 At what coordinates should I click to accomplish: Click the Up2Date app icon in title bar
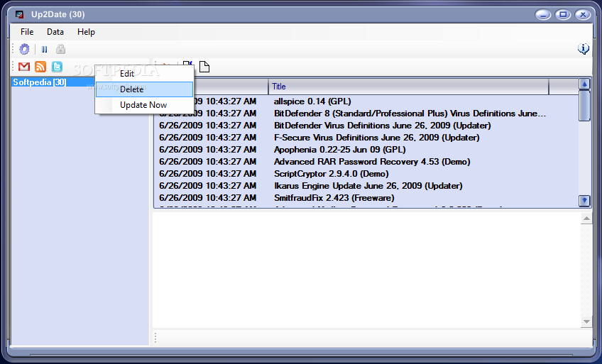pos(19,15)
